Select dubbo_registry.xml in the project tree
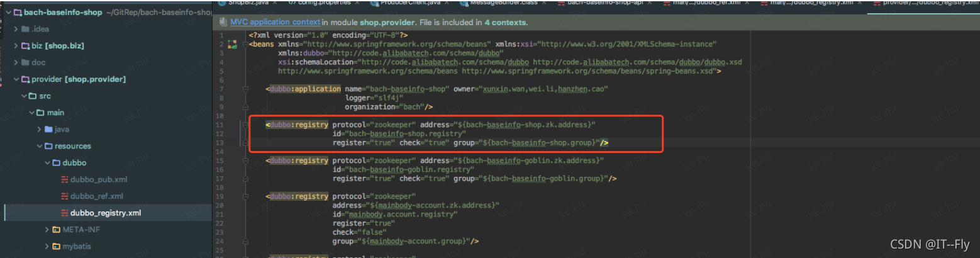Viewport: 980px width, 258px height. point(105,213)
